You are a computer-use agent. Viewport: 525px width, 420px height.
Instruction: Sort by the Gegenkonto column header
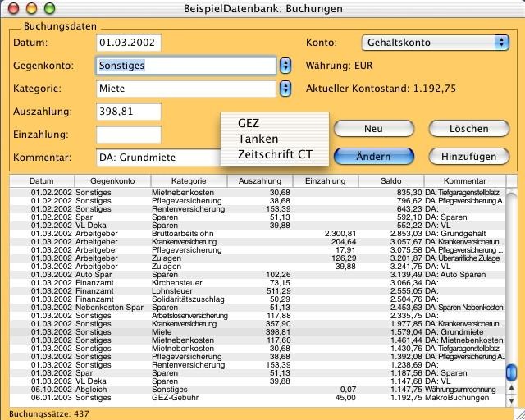click(x=113, y=180)
